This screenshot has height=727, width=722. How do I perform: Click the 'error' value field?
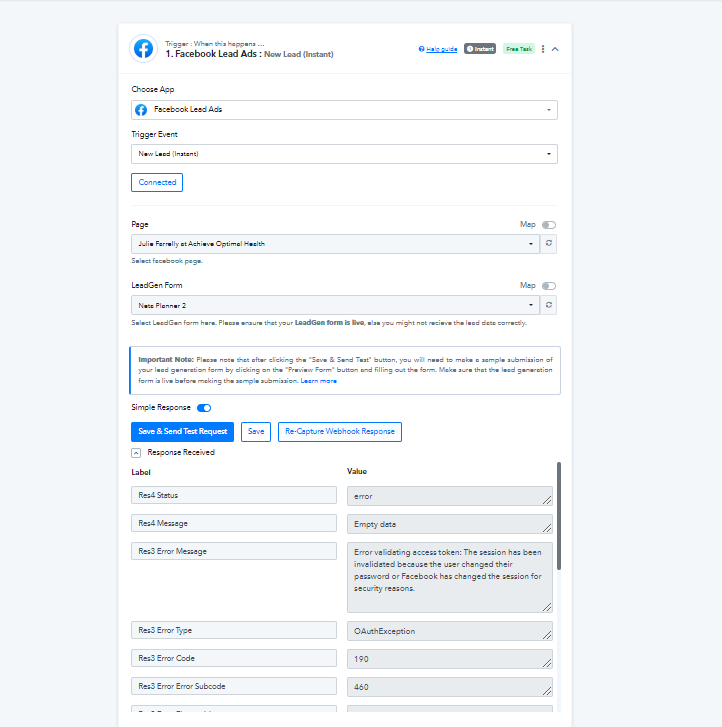(x=449, y=496)
